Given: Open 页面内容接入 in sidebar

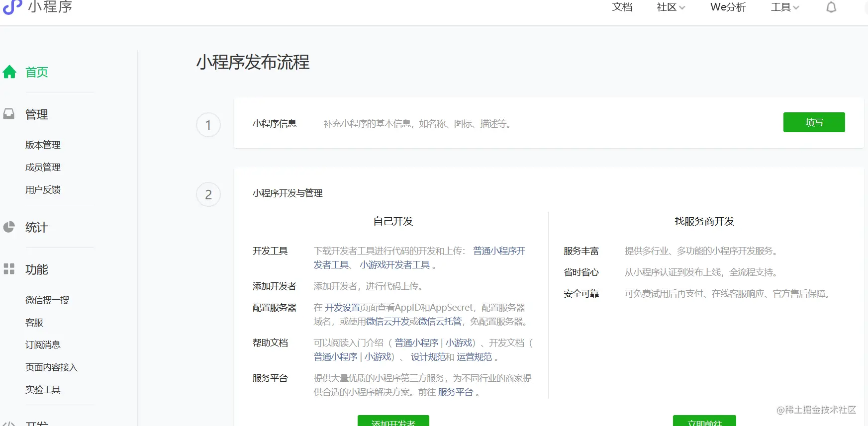Looking at the screenshot, I should 52,367.
